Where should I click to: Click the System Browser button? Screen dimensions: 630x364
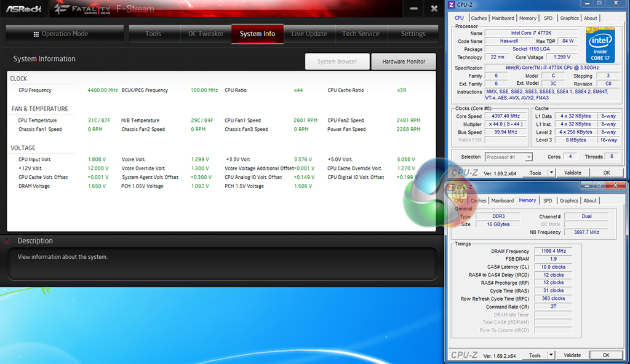tap(337, 61)
